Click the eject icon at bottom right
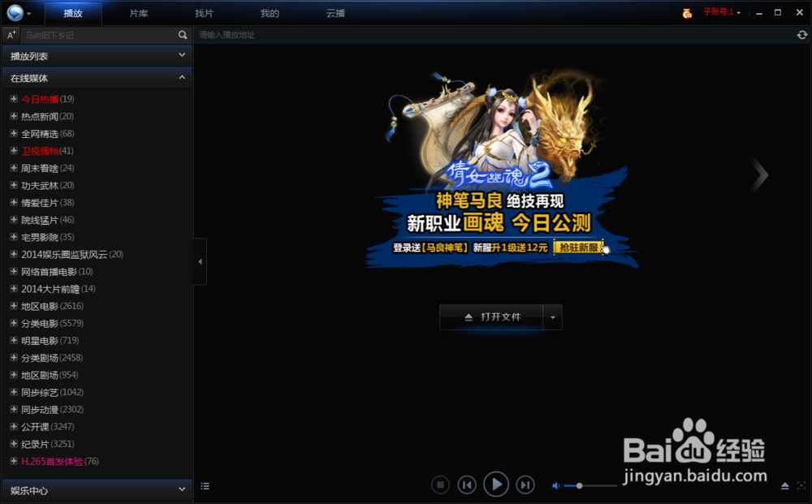The height and width of the screenshot is (504, 812). point(785,485)
